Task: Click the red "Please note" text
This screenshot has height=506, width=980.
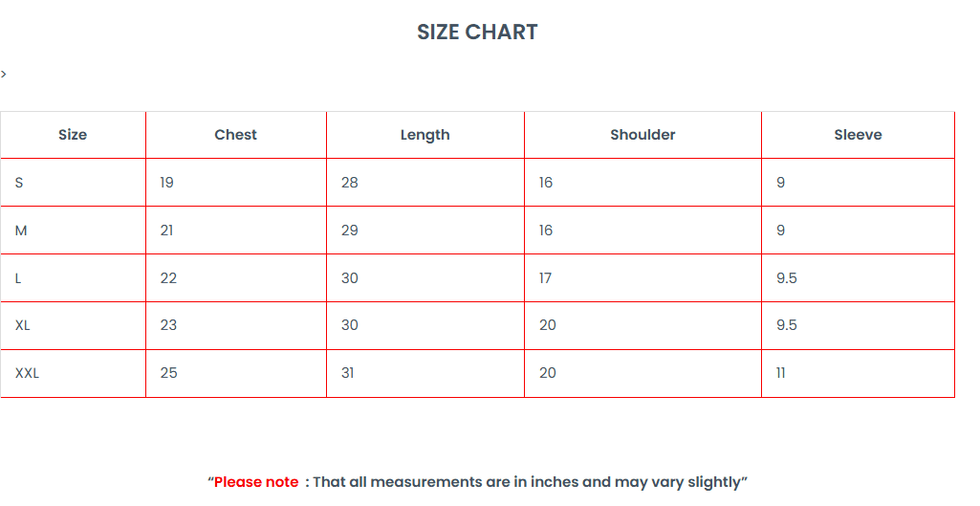Action: (x=256, y=482)
